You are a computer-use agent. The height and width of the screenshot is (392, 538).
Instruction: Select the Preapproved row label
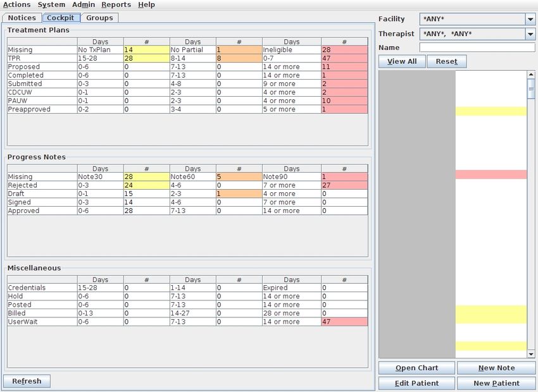42,109
